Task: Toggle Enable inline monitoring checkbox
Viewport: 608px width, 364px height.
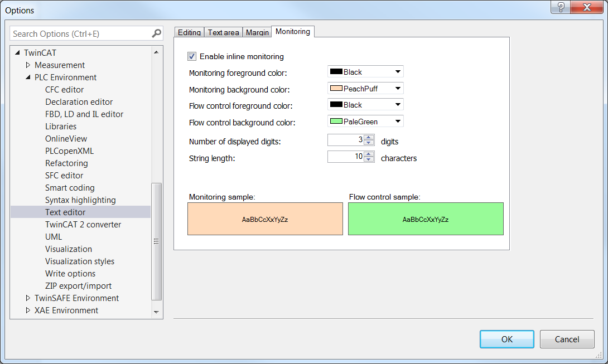Action: (192, 57)
